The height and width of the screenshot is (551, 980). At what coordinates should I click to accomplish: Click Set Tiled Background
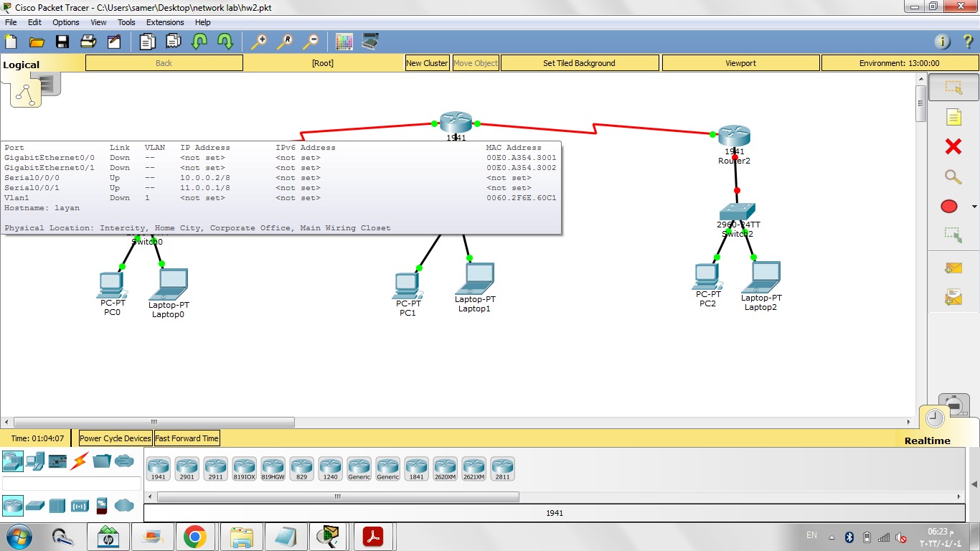[579, 63]
